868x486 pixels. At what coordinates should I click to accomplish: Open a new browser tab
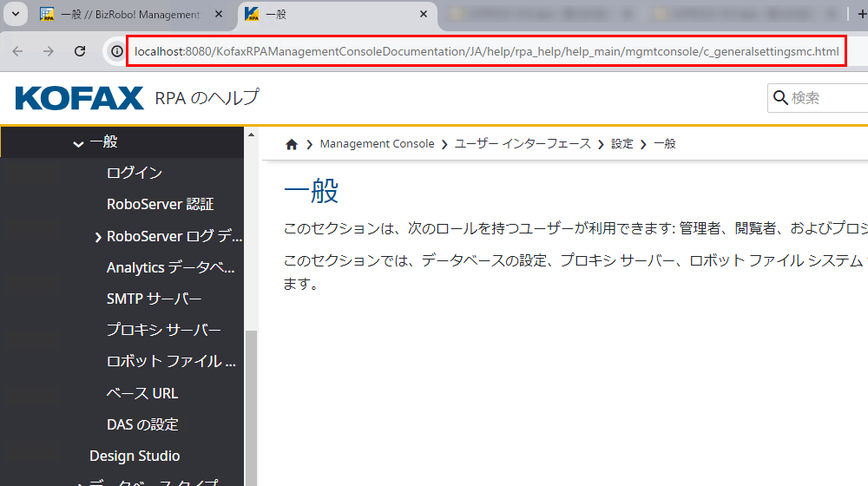coord(861,15)
